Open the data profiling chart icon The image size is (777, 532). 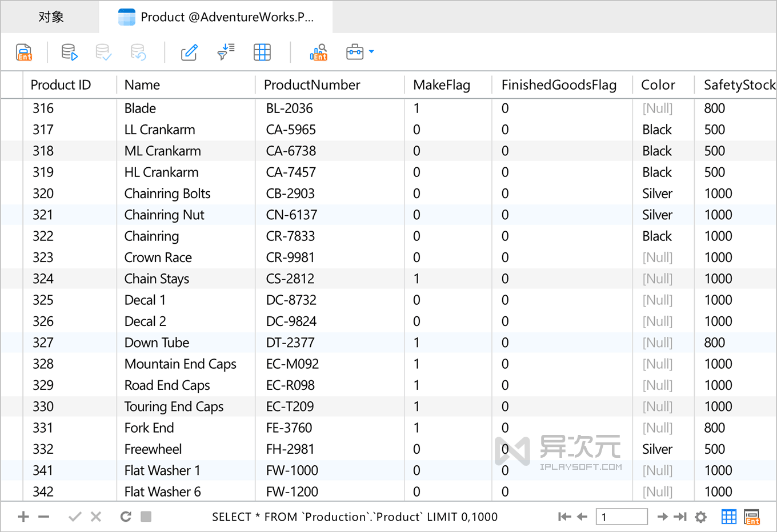tap(318, 53)
